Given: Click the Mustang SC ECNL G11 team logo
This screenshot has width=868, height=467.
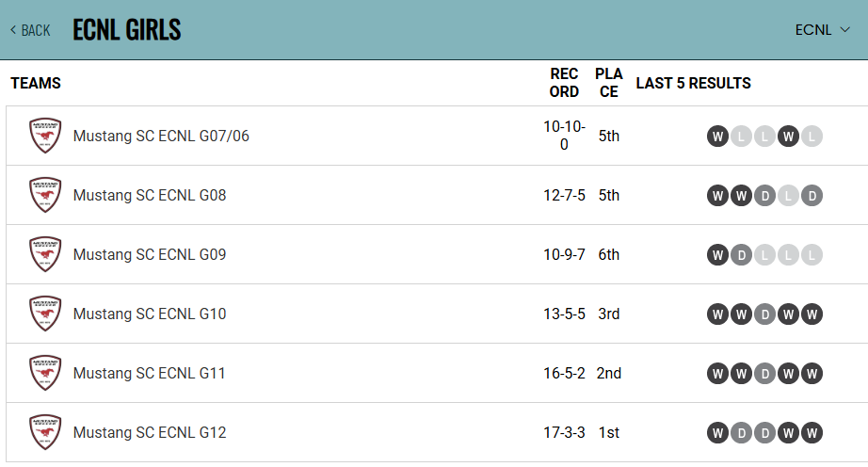Looking at the screenshot, I should coord(45,373).
